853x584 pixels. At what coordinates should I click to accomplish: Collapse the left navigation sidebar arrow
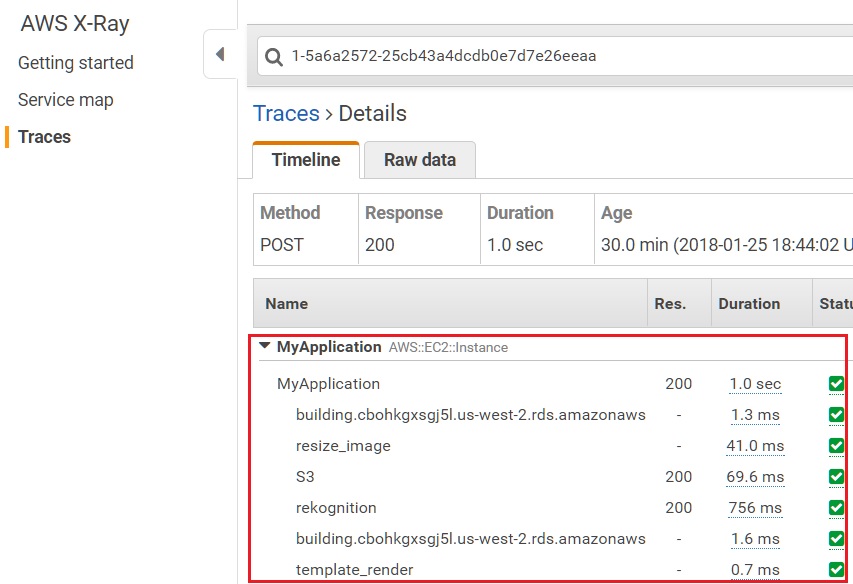[220, 54]
